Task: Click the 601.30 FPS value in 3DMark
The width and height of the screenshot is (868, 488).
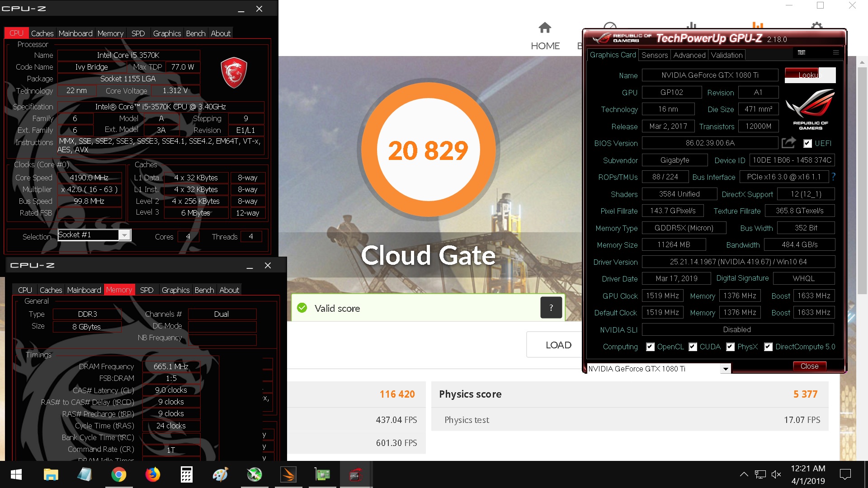Action: [x=396, y=443]
